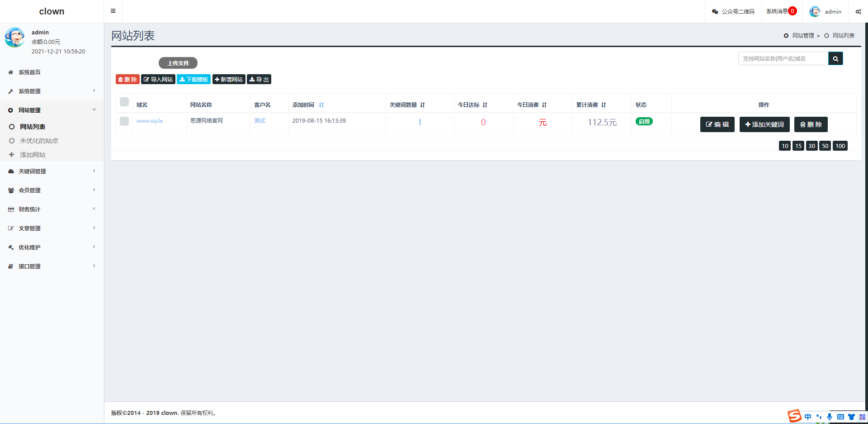Click the search magnifier button
This screenshot has height=424, width=868.
[x=835, y=59]
